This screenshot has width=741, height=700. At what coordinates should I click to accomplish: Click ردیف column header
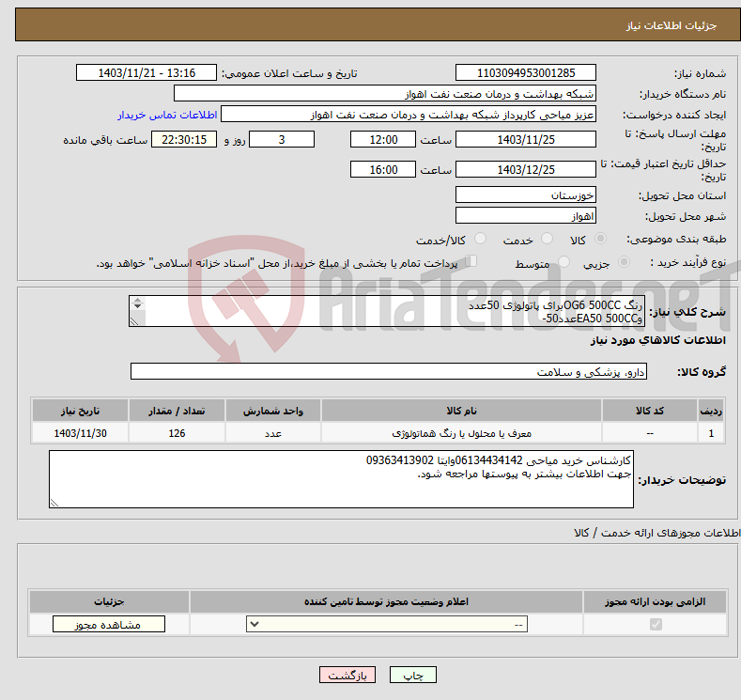click(711, 411)
